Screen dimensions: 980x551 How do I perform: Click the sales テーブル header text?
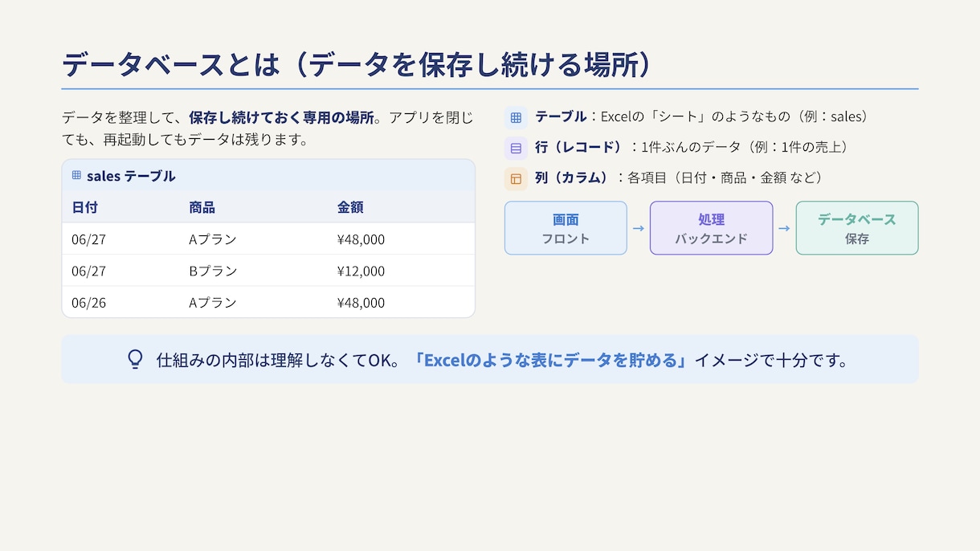[x=131, y=175]
